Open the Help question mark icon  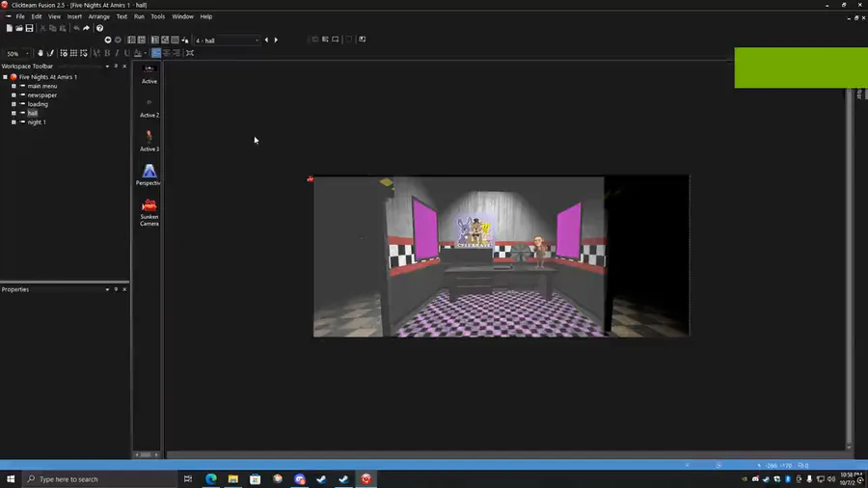coord(99,28)
